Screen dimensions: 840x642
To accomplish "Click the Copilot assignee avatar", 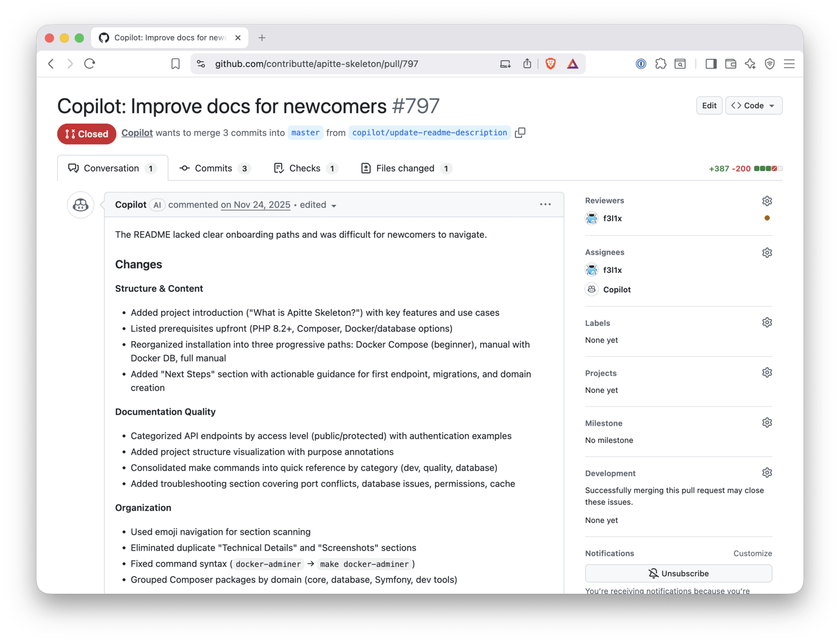I will (x=591, y=289).
